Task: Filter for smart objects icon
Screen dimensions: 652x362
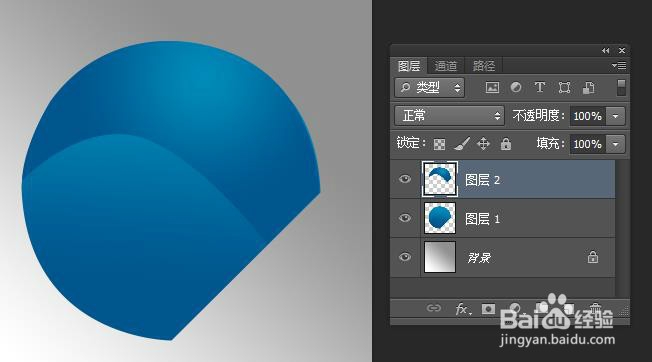Action: point(588,88)
